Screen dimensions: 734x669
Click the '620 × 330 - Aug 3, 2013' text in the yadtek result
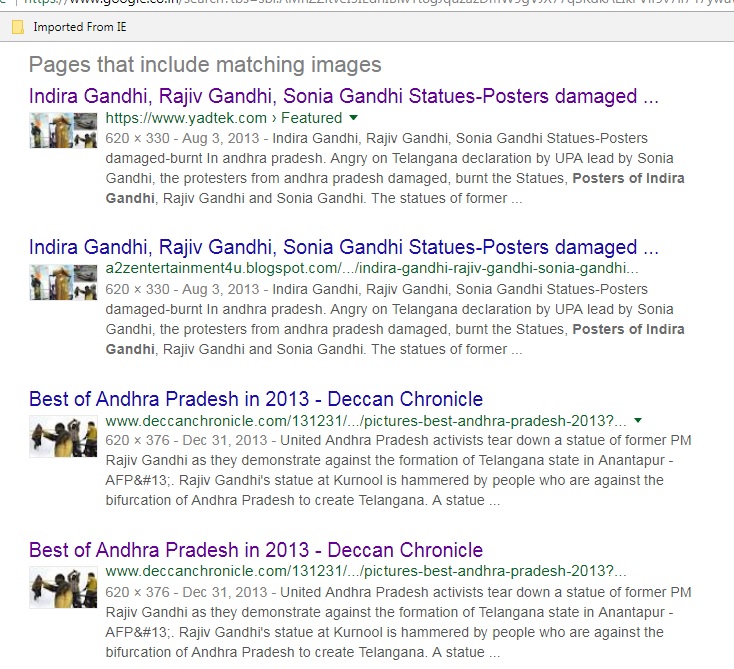182,138
